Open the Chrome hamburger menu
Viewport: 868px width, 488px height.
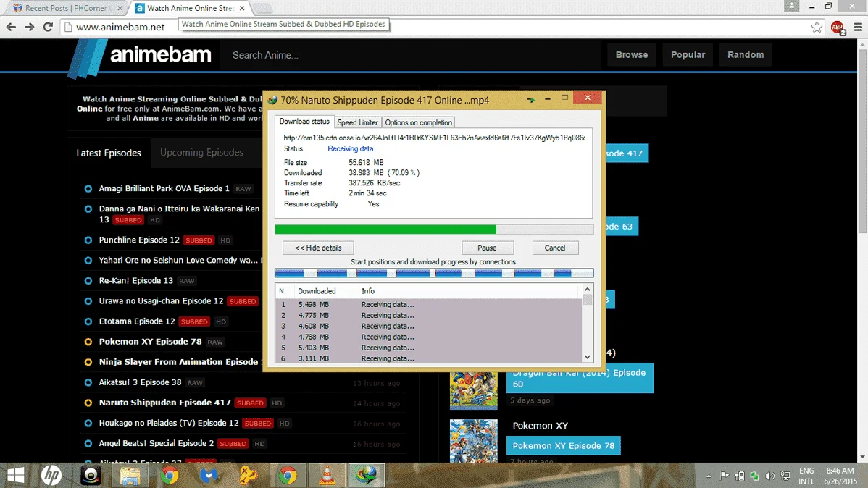click(x=858, y=27)
